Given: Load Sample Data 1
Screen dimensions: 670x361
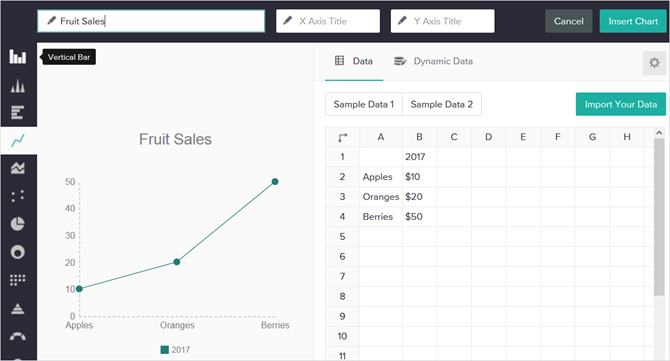Looking at the screenshot, I should point(364,104).
